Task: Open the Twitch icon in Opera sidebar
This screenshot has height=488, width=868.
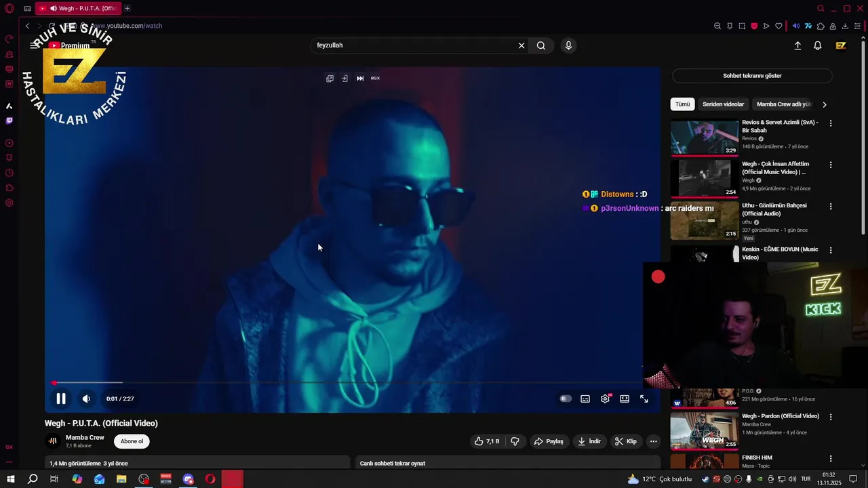Action: pyautogui.click(x=9, y=121)
